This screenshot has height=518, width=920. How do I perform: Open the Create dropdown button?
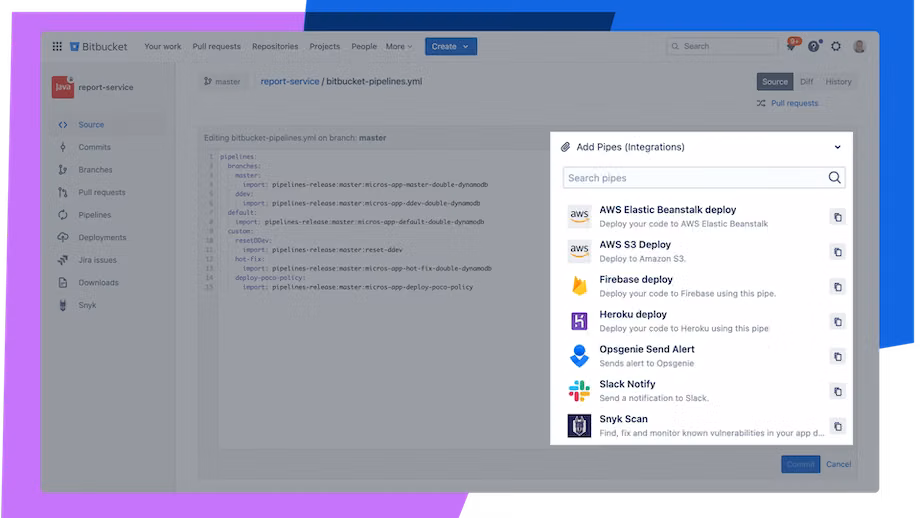tap(451, 46)
